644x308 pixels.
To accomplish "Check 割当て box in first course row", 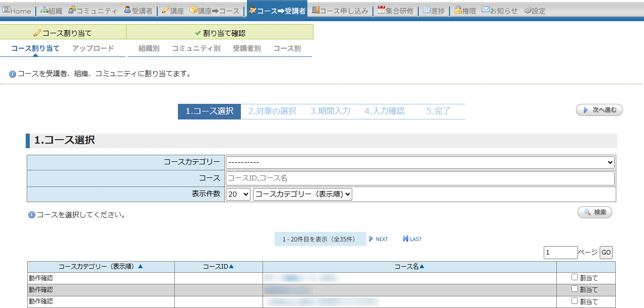I will pyautogui.click(x=574, y=277).
